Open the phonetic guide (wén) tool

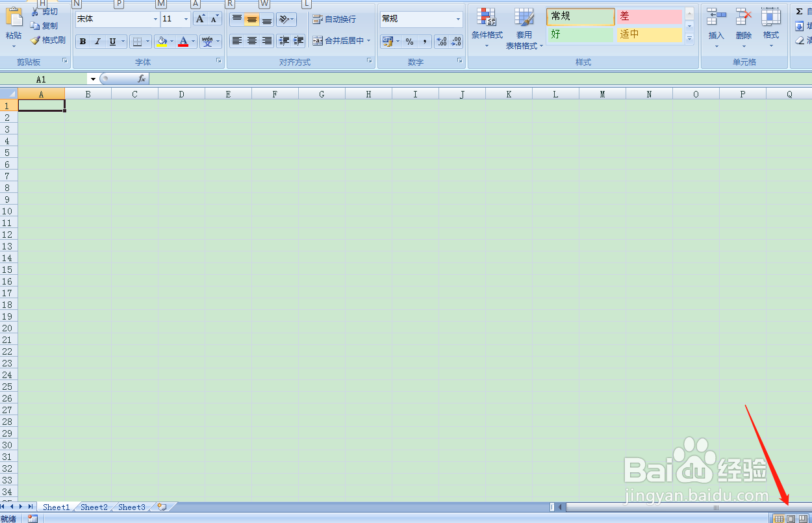(207, 42)
